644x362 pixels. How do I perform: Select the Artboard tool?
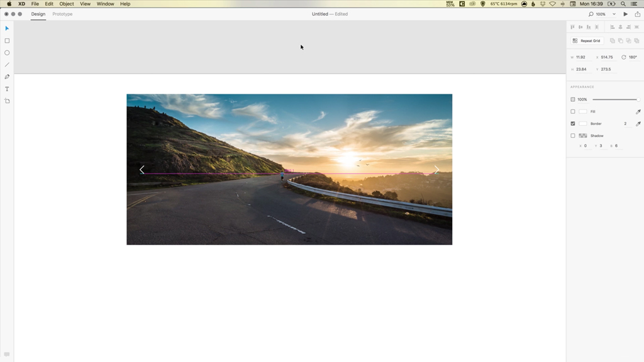point(7,101)
